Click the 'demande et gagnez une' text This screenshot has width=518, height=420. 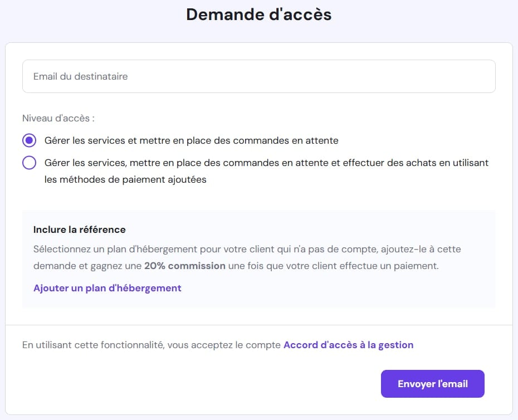tap(87, 266)
